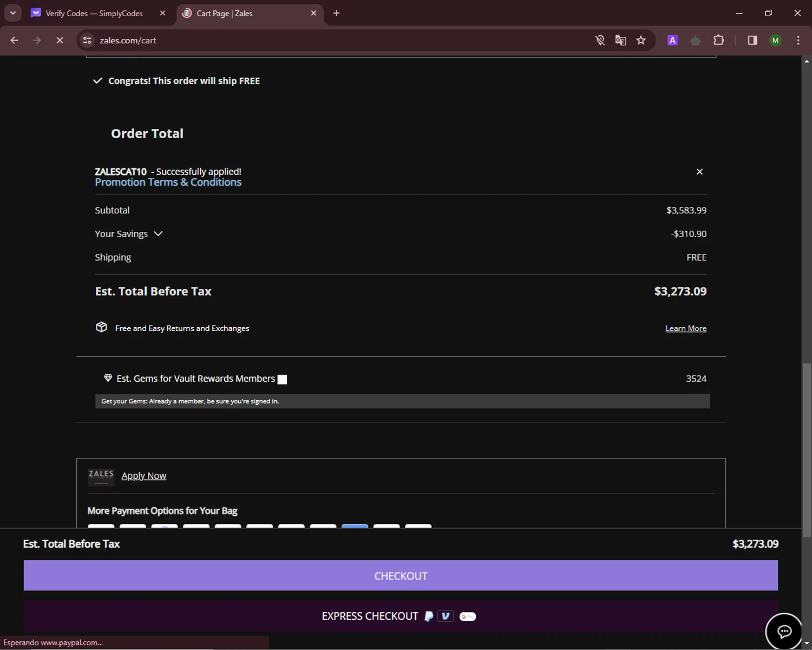
Task: Switch to the Verify Codes — SimplyCodes tab
Action: tap(94, 13)
